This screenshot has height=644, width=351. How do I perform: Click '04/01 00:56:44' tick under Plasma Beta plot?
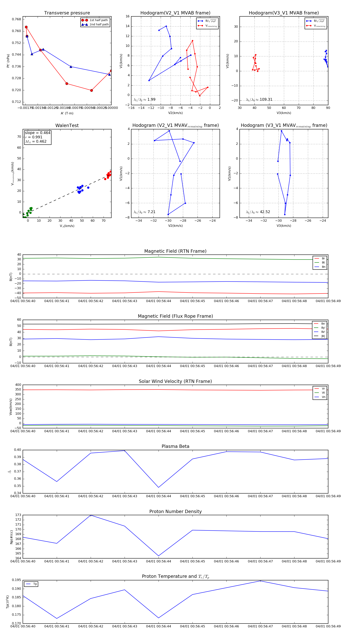click(x=158, y=496)
